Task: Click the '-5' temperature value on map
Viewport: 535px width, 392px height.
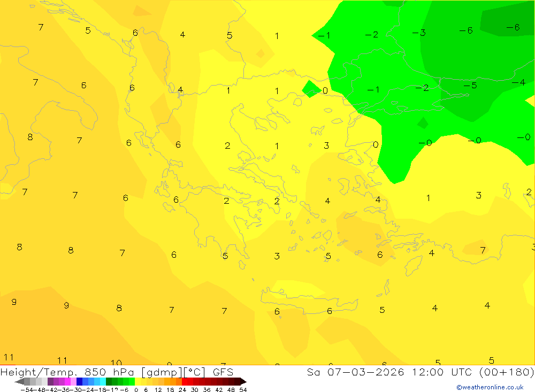Action: [470, 85]
